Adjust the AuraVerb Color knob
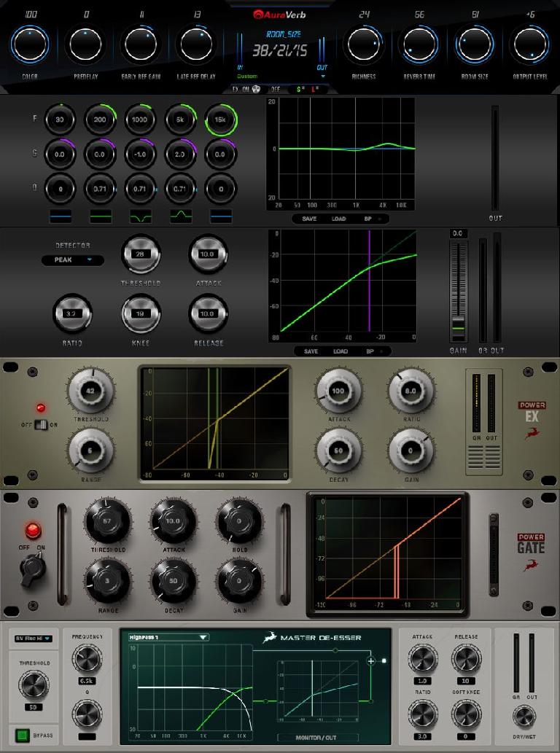The width and height of the screenshot is (560, 753). 30,44
